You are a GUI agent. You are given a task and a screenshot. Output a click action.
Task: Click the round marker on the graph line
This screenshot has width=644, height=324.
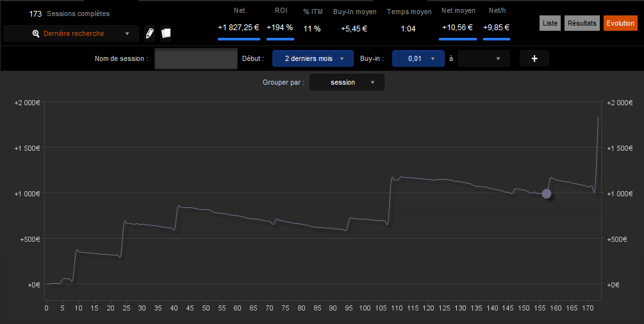[x=546, y=194]
